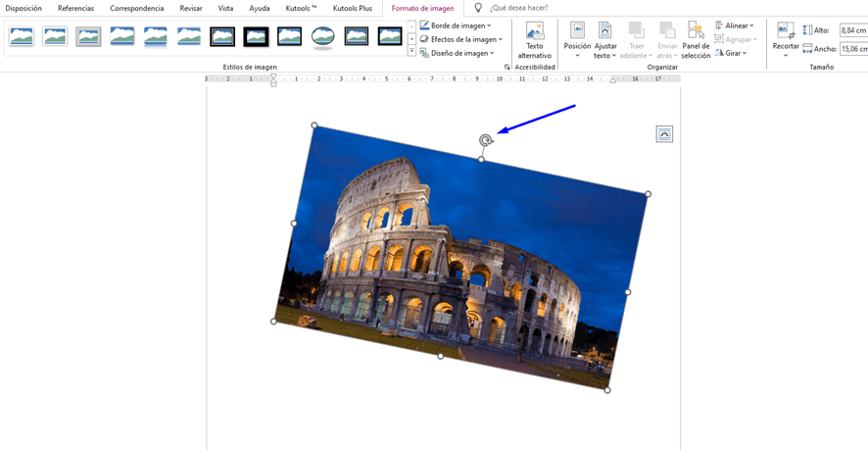Apply the soft-edge oval picture style

[x=323, y=37]
